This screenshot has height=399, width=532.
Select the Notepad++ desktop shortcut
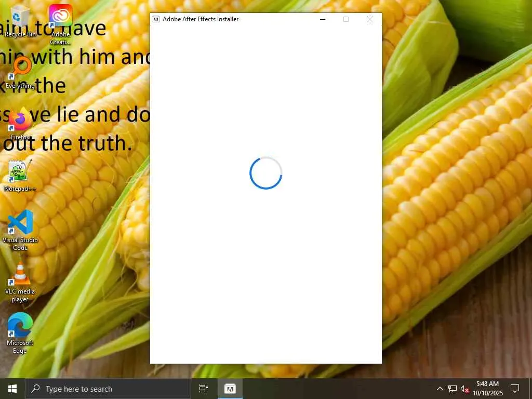(x=20, y=176)
